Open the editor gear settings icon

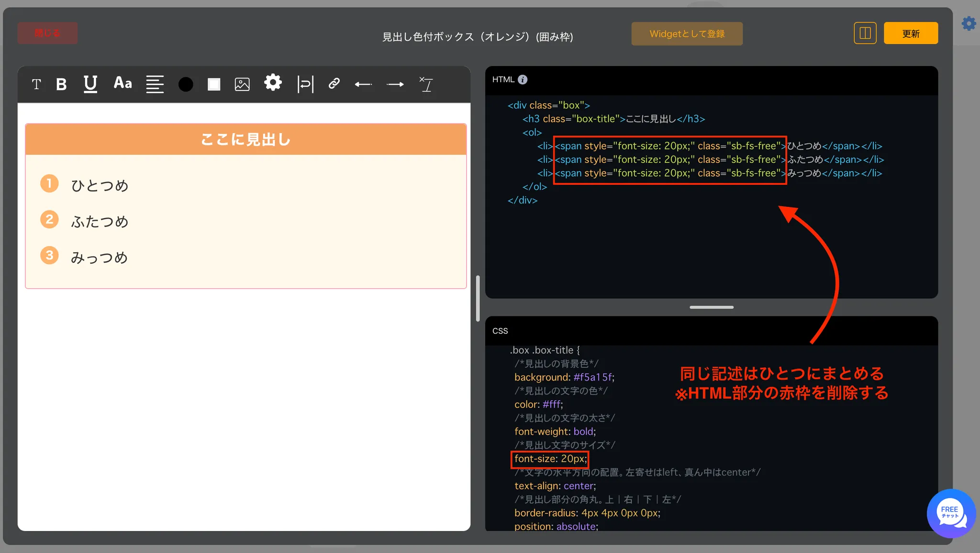[273, 83]
